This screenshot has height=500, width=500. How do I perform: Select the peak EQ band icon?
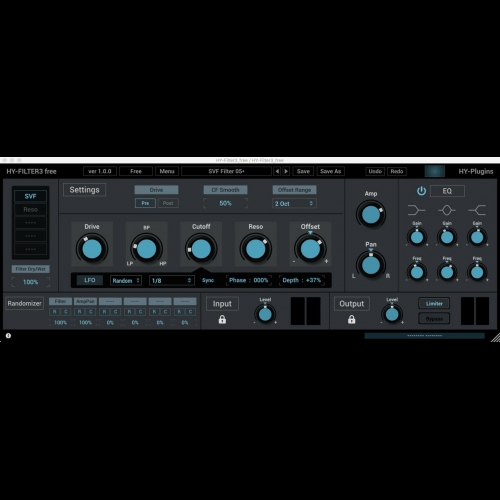(447, 210)
